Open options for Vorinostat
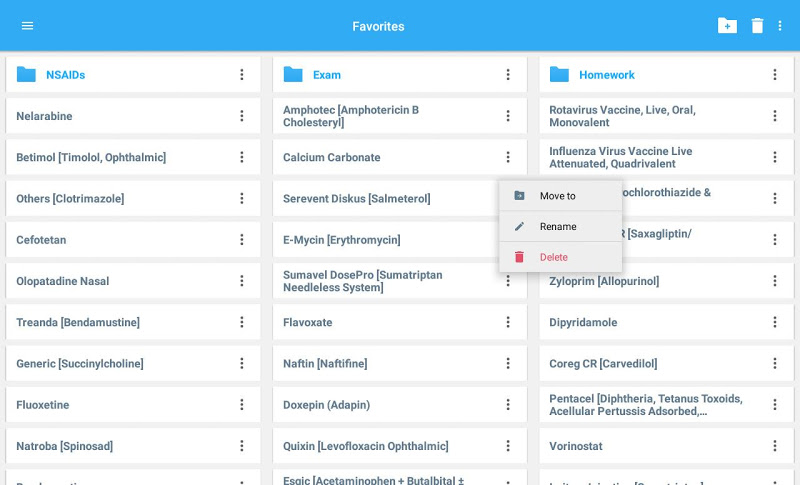This screenshot has height=485, width=800. (x=774, y=446)
